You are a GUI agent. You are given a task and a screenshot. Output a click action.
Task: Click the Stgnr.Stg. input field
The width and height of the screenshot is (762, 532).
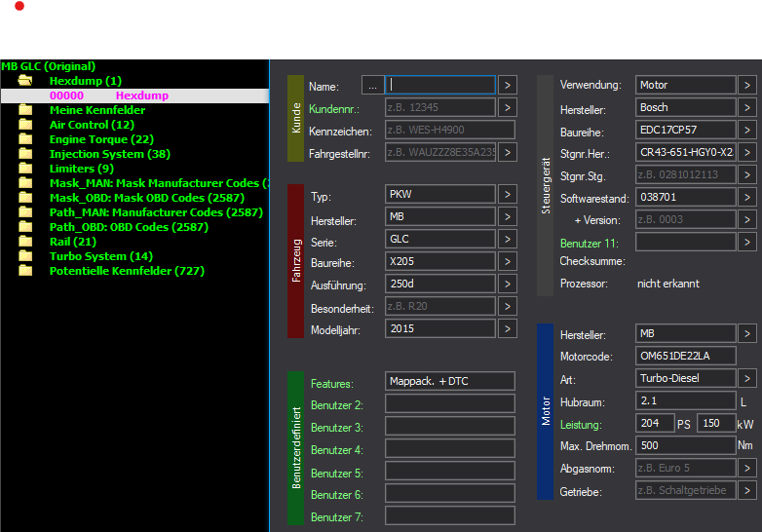686,175
